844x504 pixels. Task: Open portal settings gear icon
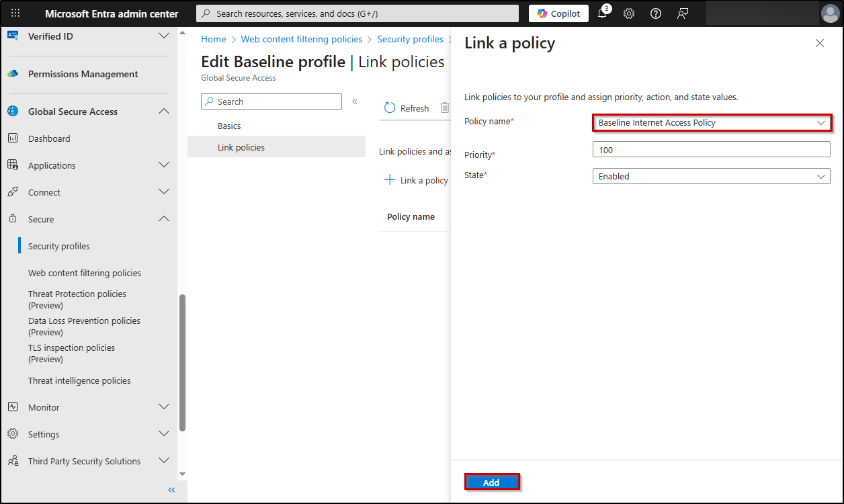click(x=629, y=13)
